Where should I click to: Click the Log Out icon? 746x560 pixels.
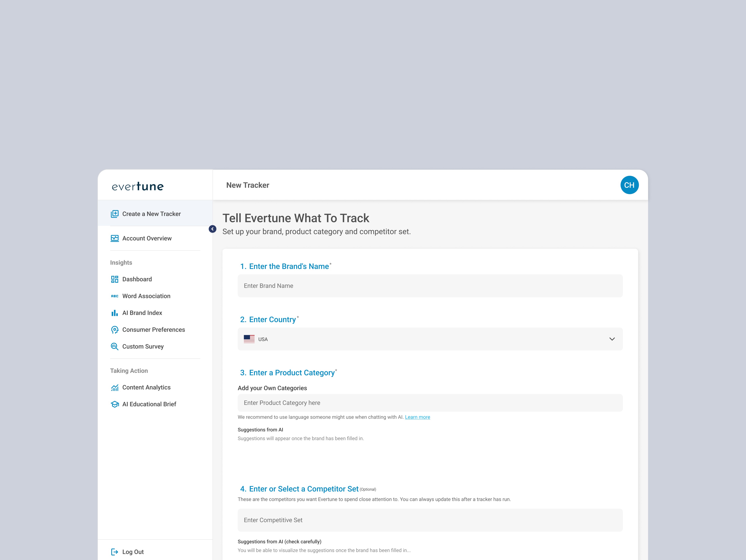coord(115,552)
